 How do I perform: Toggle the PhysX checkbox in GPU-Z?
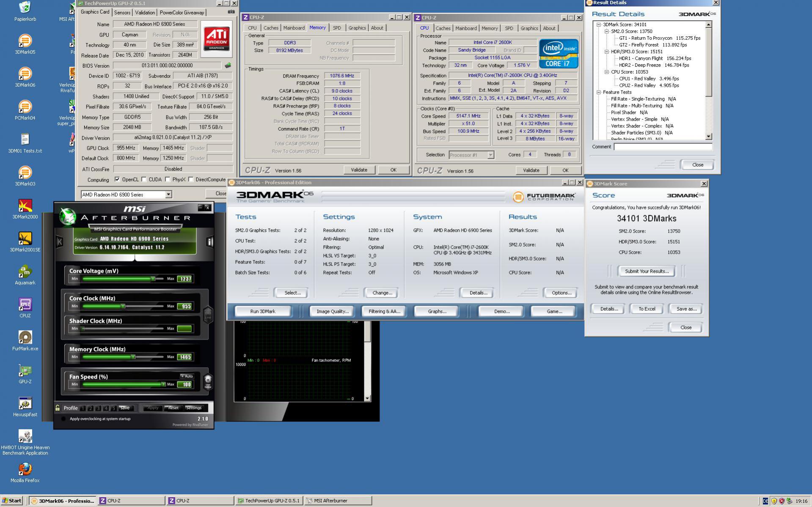[168, 179]
